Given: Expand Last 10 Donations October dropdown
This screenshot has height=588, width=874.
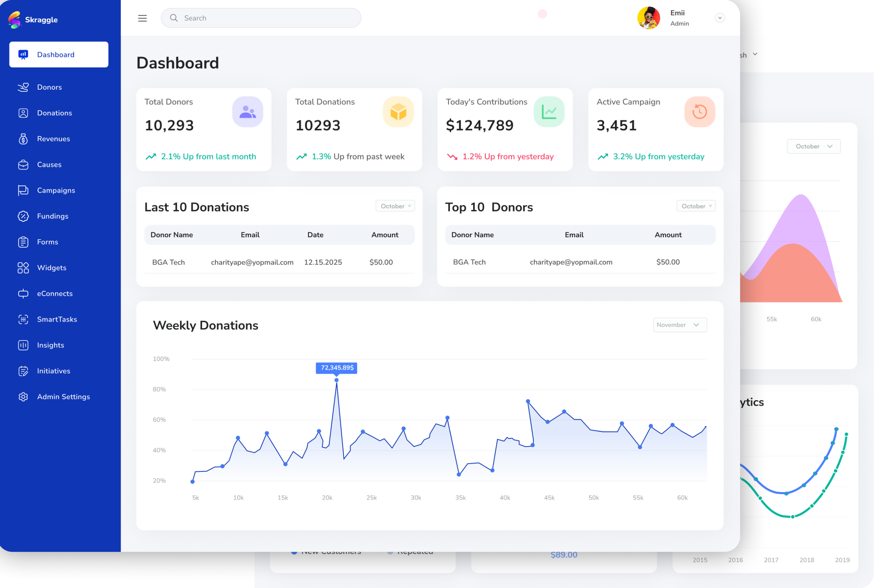Looking at the screenshot, I should [395, 206].
